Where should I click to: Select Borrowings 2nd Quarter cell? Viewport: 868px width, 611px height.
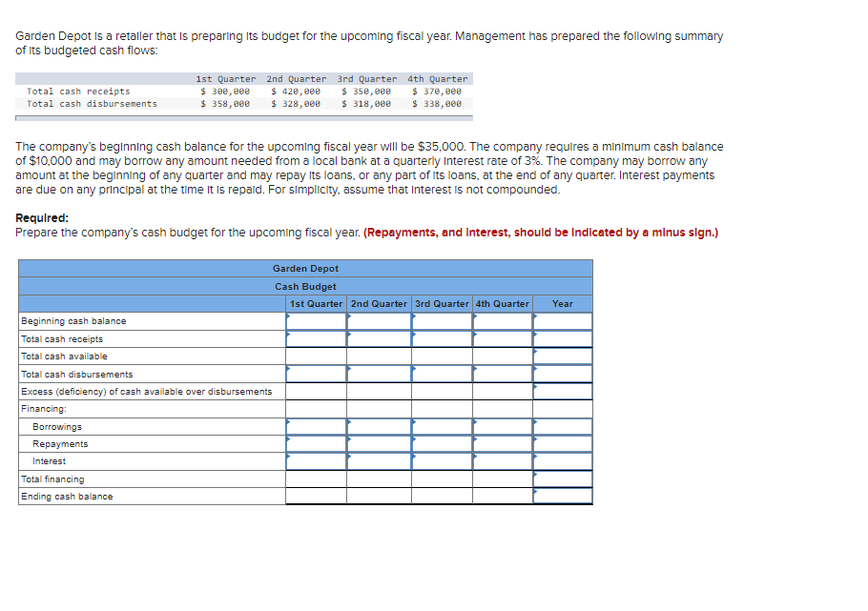[x=380, y=427]
